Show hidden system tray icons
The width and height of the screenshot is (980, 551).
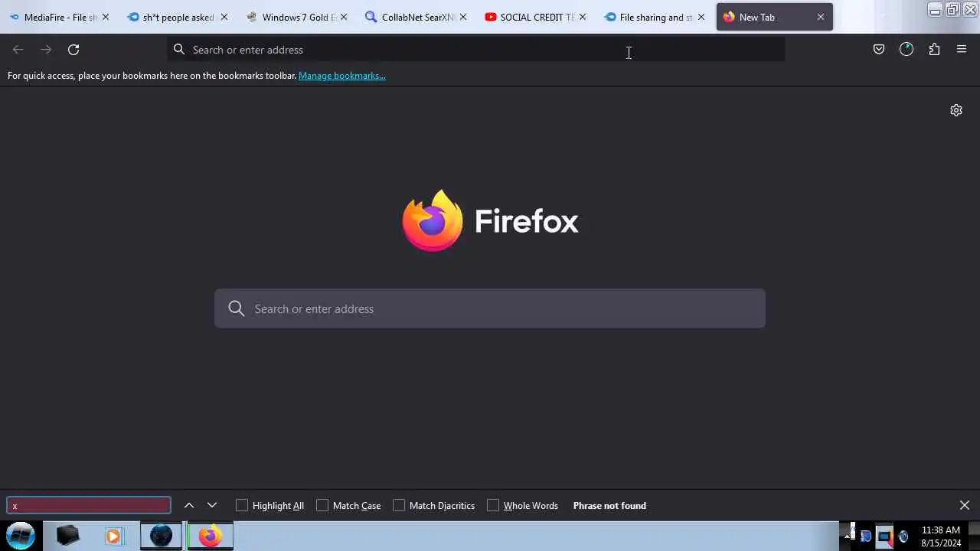[847, 536]
